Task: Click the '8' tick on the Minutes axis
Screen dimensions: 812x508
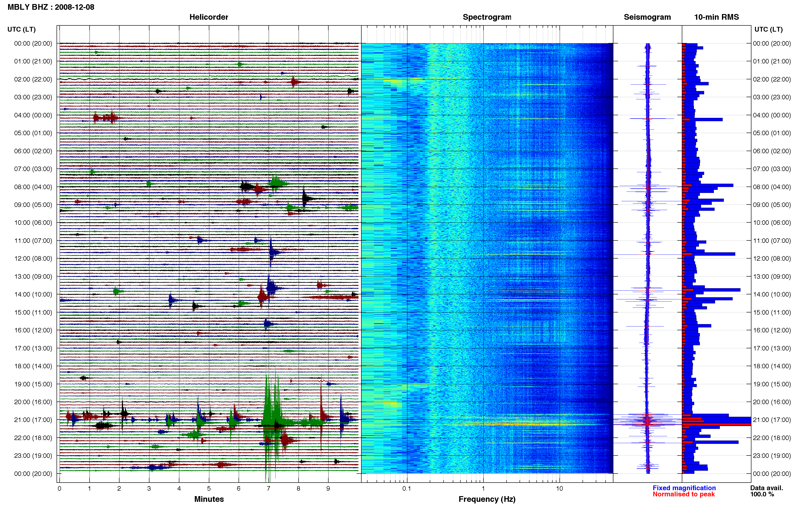Action: coord(298,489)
